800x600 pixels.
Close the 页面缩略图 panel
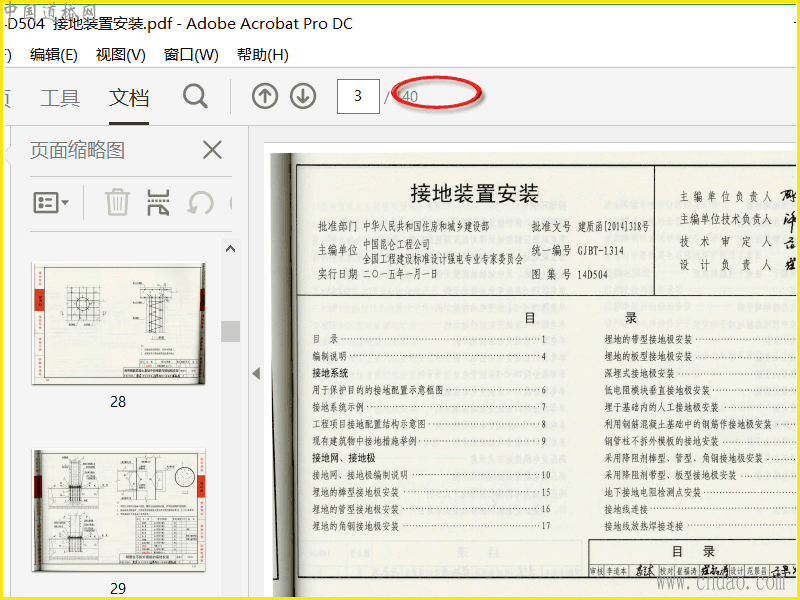coord(212,150)
